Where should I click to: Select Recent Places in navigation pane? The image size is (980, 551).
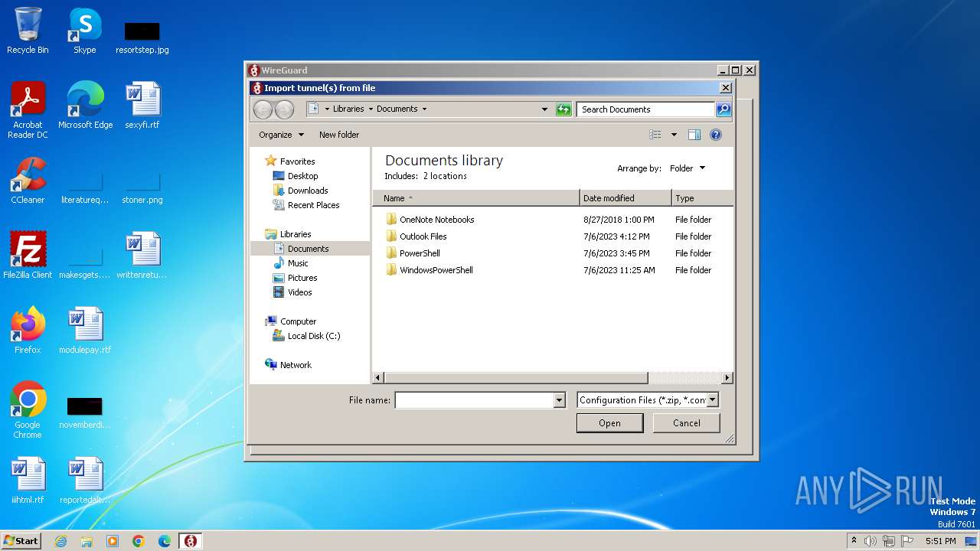(313, 205)
